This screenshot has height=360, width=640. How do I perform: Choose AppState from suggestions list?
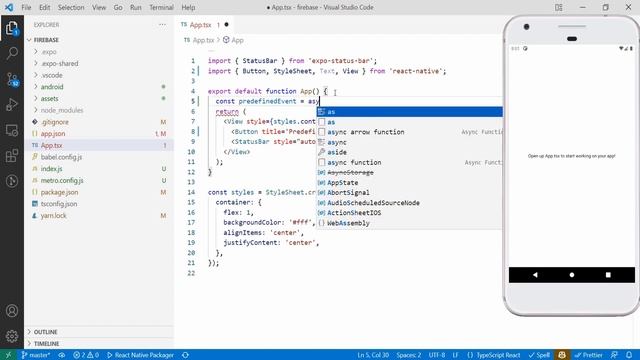409,183
